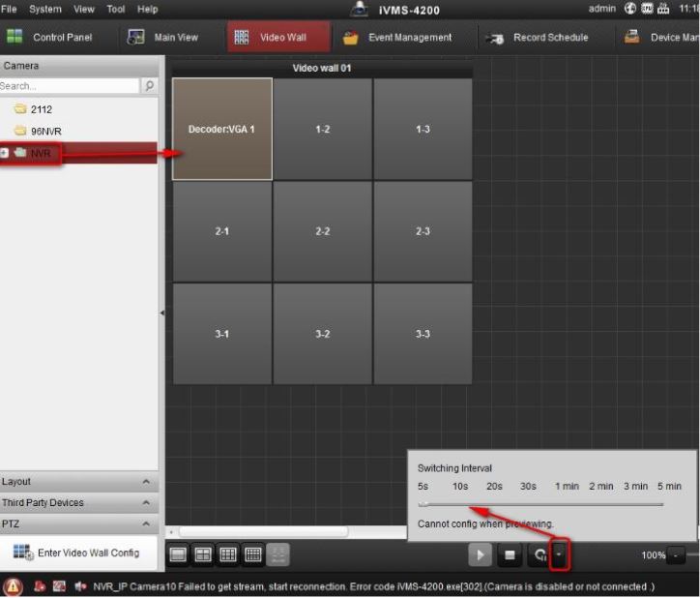
Task: Choose nine-window division layout
Action: click(x=227, y=554)
